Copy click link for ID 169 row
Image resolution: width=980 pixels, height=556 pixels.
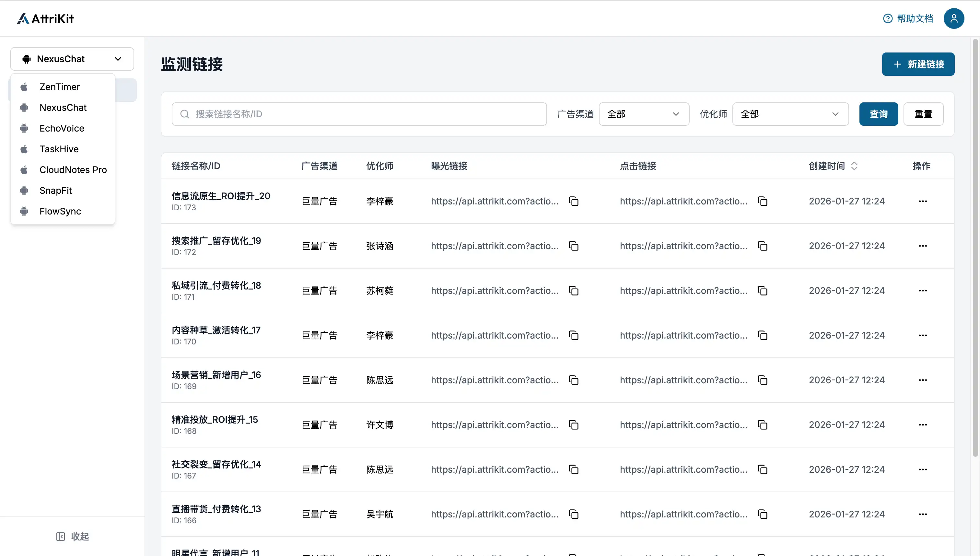click(x=762, y=380)
